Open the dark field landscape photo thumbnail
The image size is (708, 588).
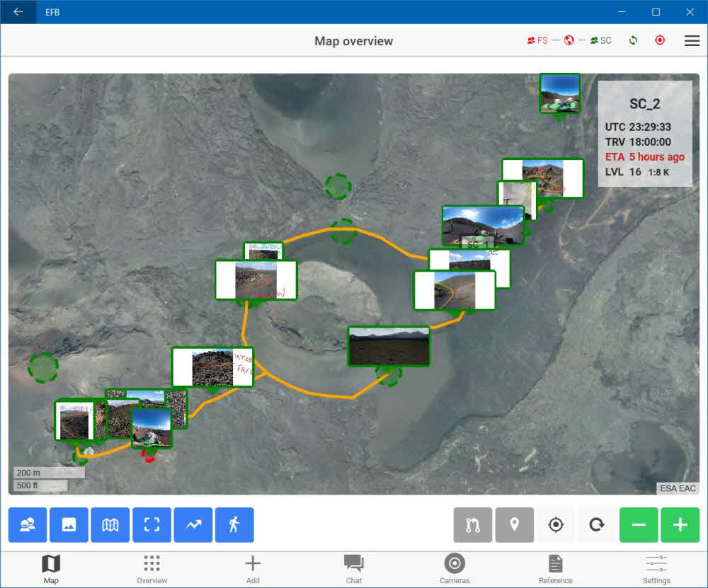click(x=389, y=346)
